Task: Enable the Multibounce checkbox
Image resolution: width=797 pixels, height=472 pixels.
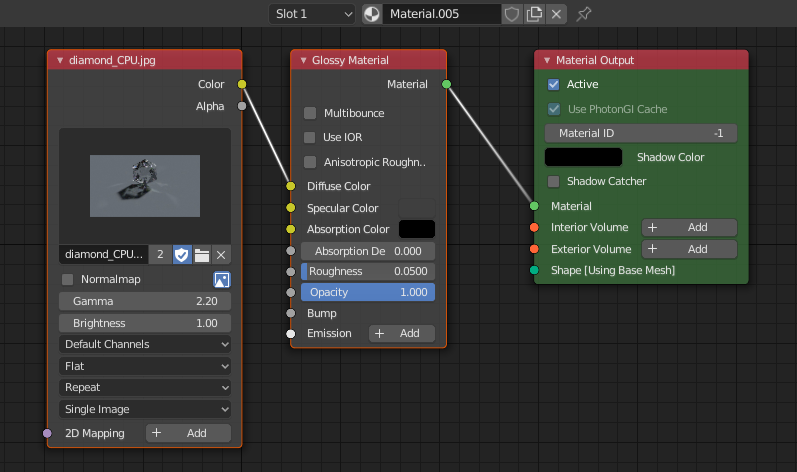Action: coord(310,114)
